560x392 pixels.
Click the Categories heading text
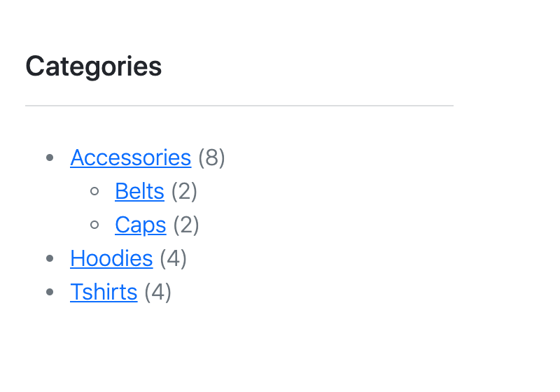tap(94, 66)
